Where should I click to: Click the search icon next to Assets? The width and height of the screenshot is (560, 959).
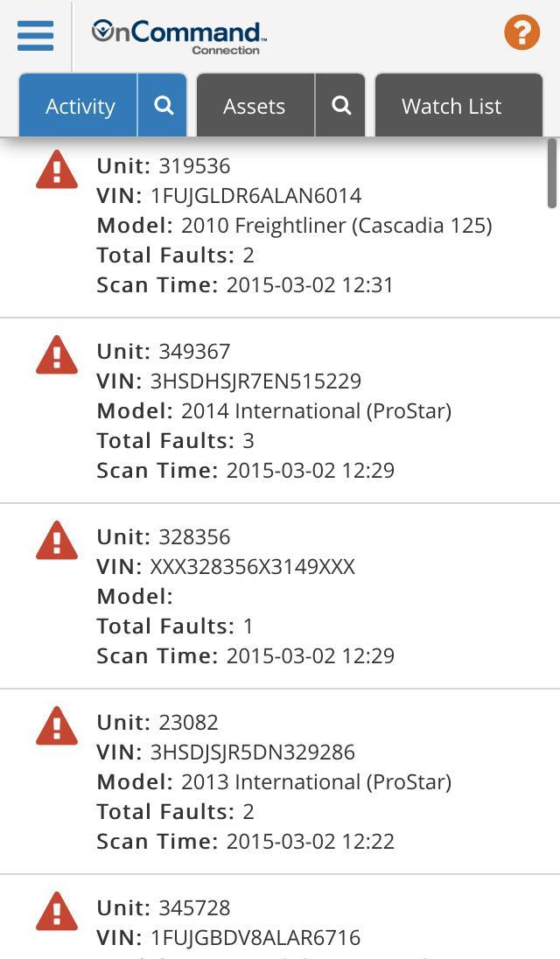(x=340, y=105)
